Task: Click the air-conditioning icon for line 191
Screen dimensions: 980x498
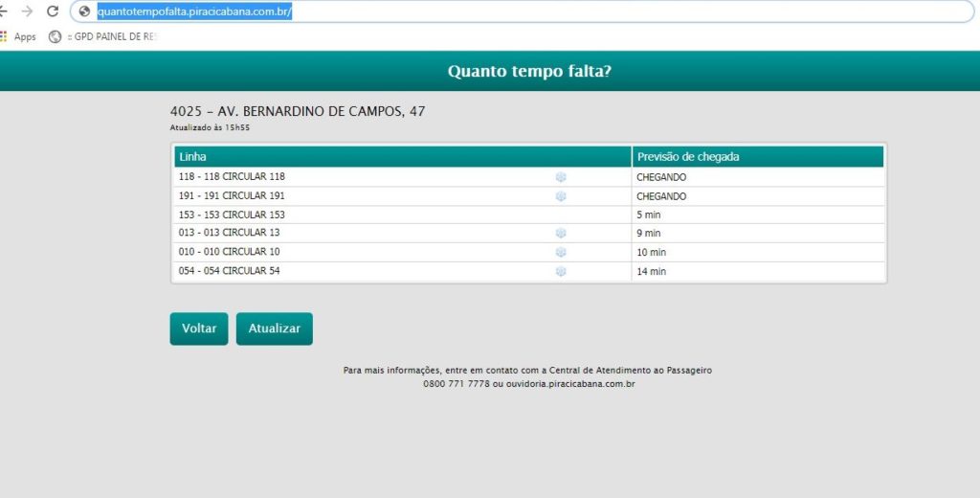Action: coord(561,196)
